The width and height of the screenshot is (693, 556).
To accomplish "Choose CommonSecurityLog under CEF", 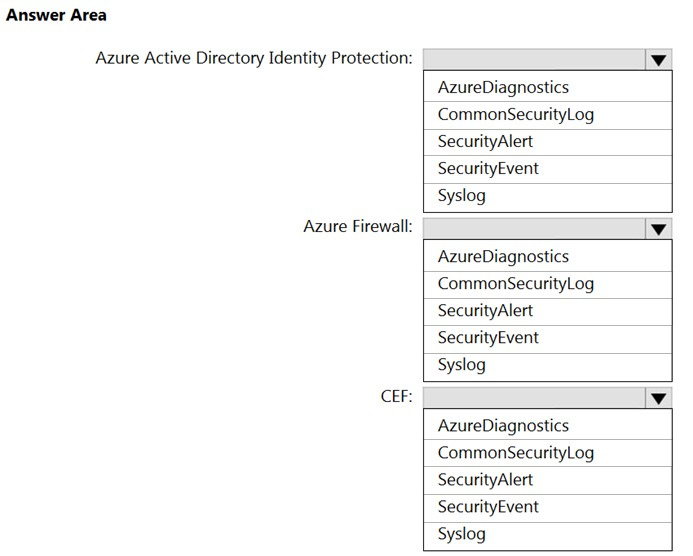I will 515,452.
